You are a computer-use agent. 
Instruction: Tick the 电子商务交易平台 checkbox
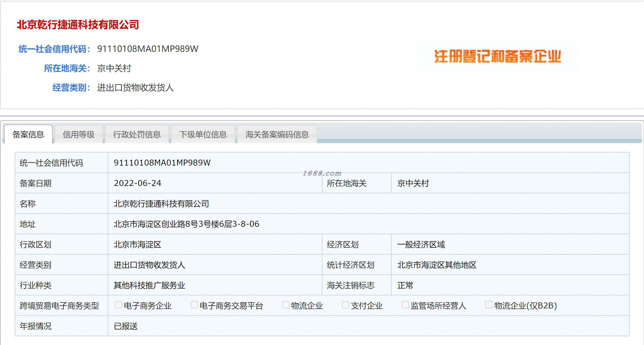click(x=194, y=305)
